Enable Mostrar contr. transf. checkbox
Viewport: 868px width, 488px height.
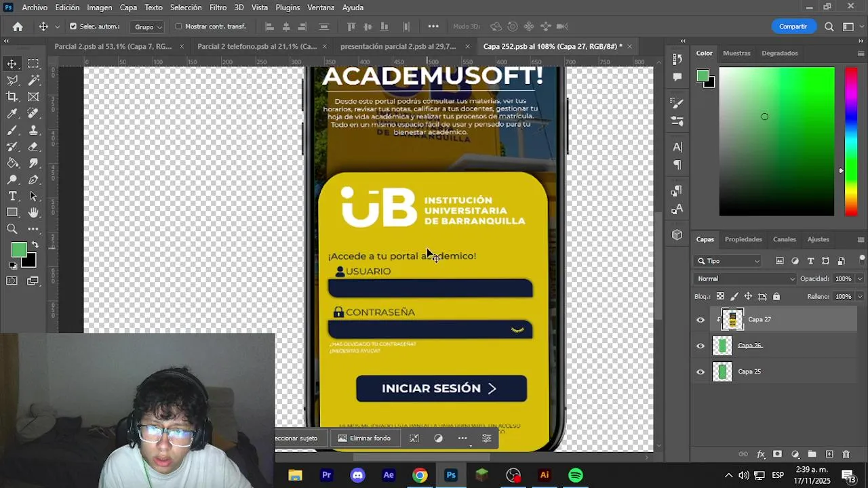coord(178,26)
